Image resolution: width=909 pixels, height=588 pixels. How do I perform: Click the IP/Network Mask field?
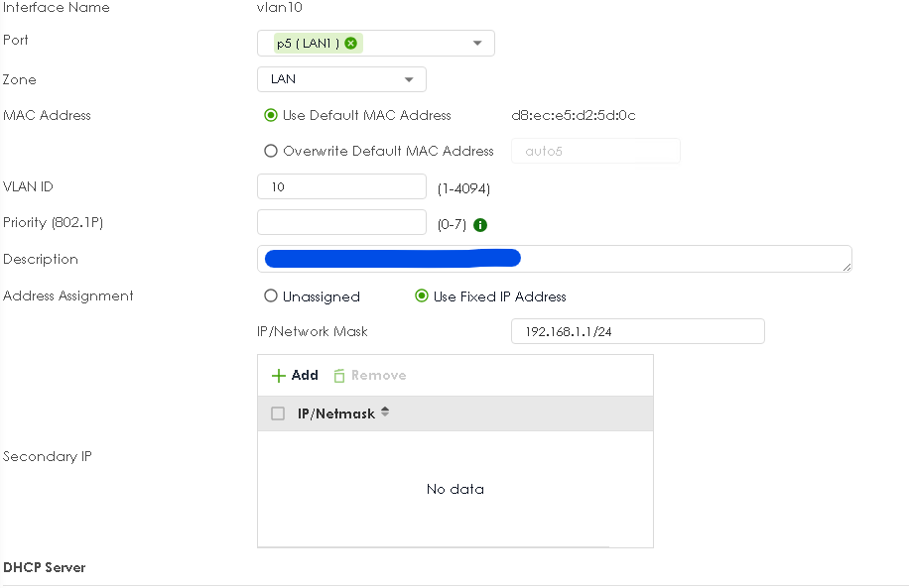[x=638, y=331]
